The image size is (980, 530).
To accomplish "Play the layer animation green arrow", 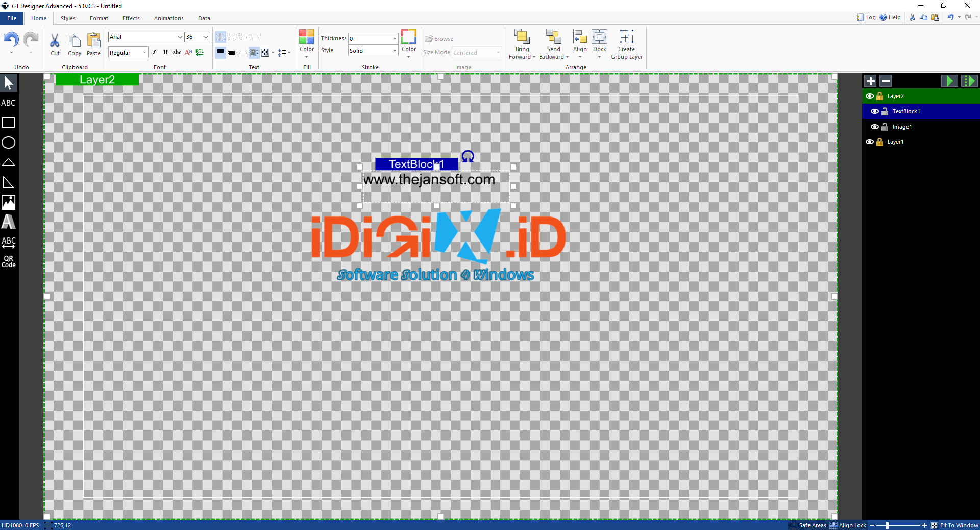I will tap(949, 81).
